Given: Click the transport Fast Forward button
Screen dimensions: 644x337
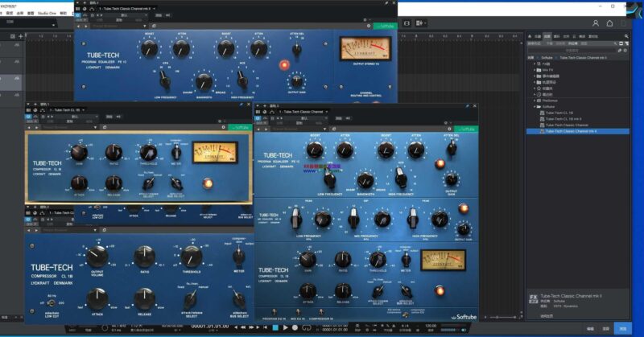Looking at the screenshot, I should coord(251,327).
